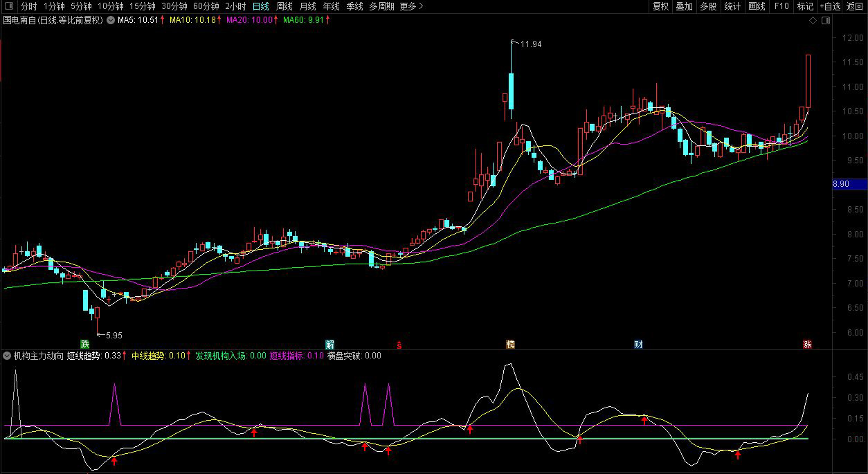Click the green 跌 event marker
This screenshot has width=868, height=474.
tap(85, 344)
